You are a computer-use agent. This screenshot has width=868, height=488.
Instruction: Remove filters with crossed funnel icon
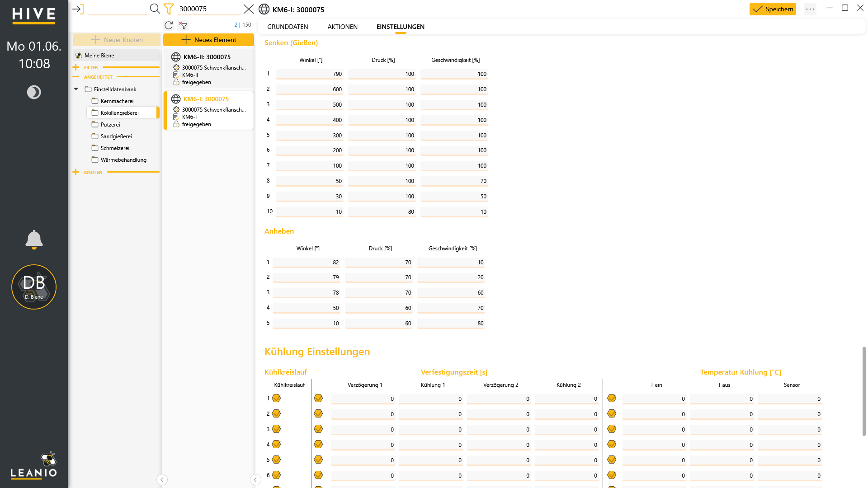[183, 25]
